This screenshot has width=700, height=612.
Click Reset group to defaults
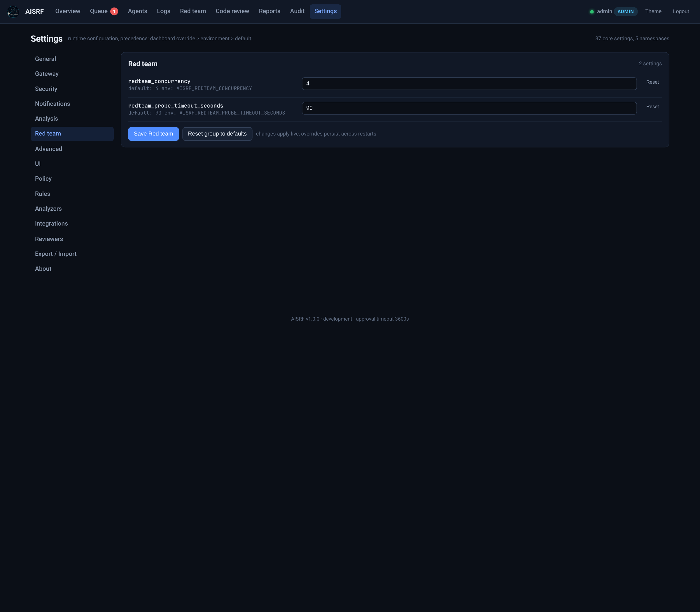[217, 134]
